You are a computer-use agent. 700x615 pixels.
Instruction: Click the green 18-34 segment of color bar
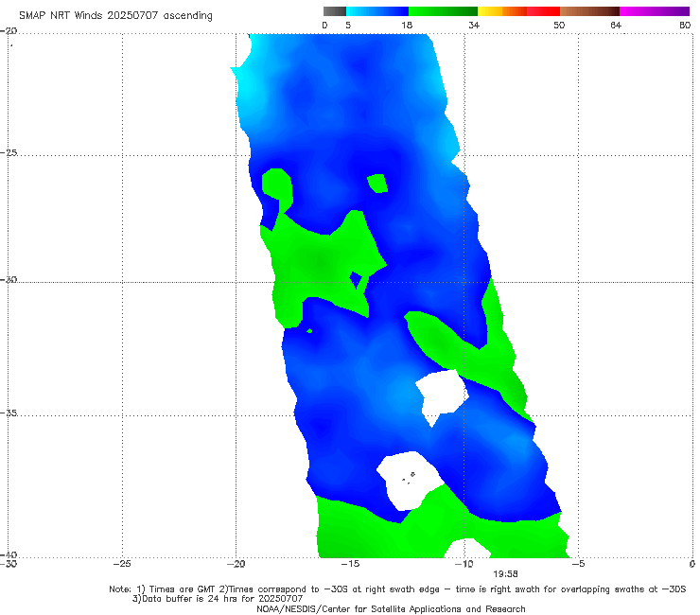tap(443, 11)
